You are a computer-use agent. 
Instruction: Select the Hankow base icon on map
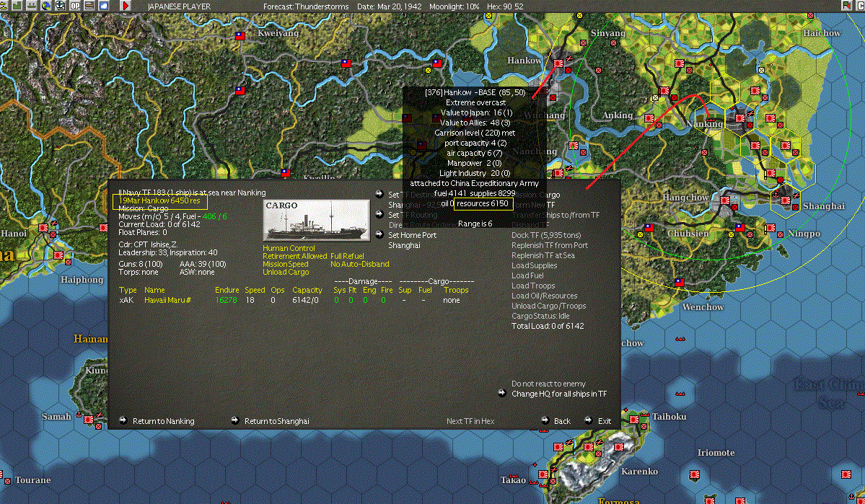[x=559, y=64]
